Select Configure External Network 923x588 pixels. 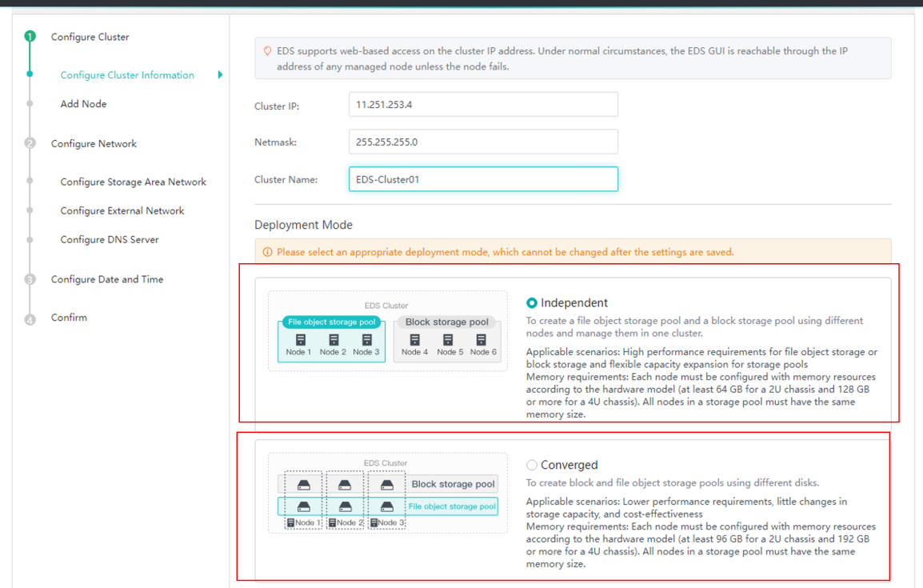(122, 210)
